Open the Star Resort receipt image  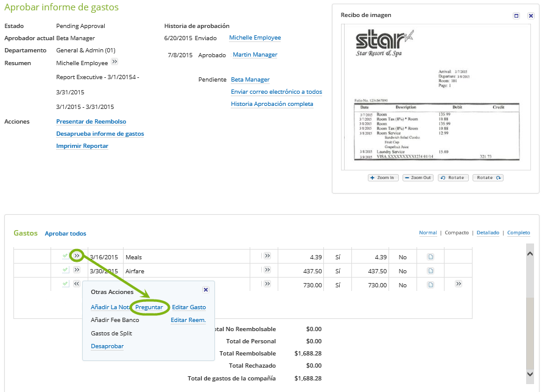(x=436, y=97)
